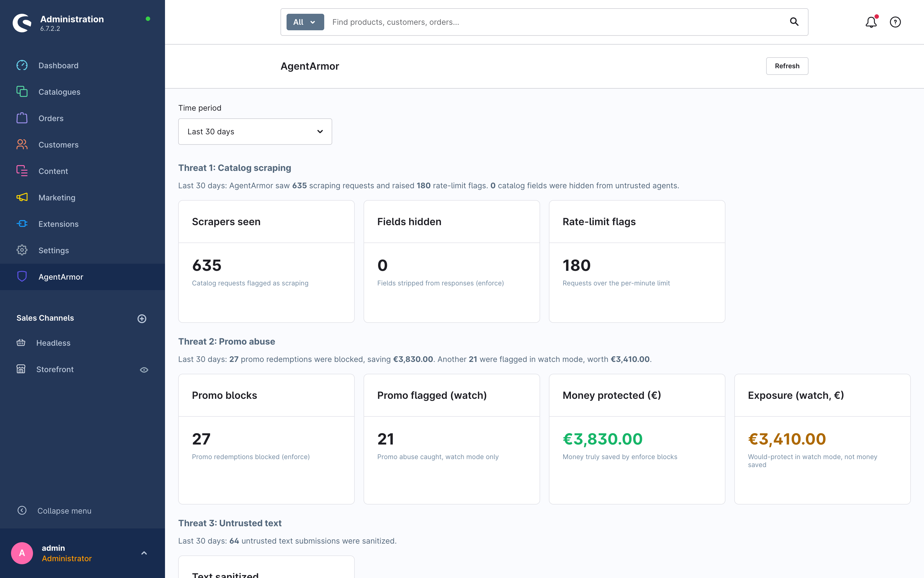
Task: Open Dashboard menu item
Action: [x=82, y=66]
